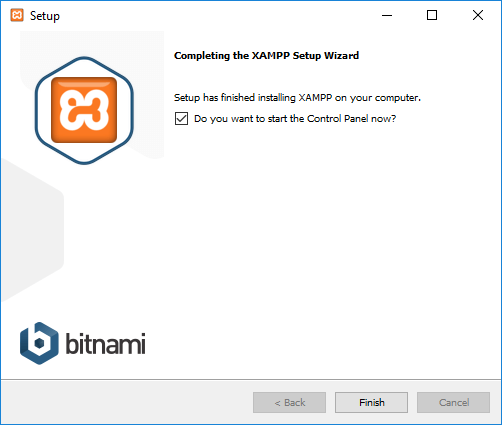The image size is (502, 425).
Task: Click the "Completing the XAMPP Setup Wizard" heading
Action: pyautogui.click(x=266, y=55)
